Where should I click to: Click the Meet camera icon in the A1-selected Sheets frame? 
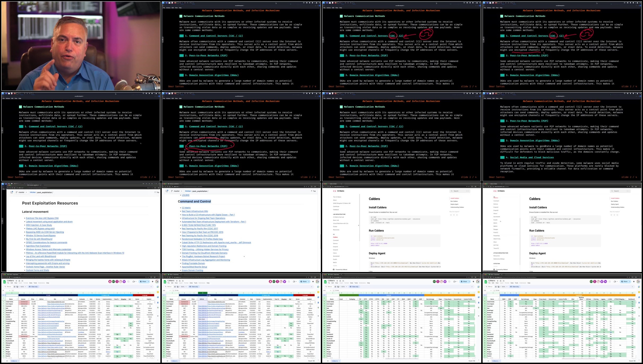(x=134, y=282)
